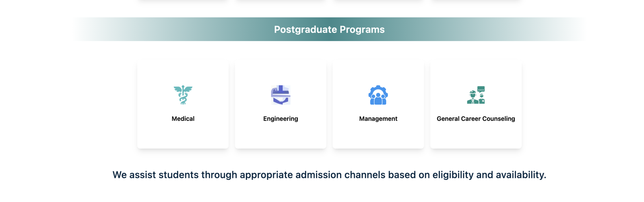Click the Medical caduceus icon
Screen dimensions: 644x202
(x=183, y=95)
